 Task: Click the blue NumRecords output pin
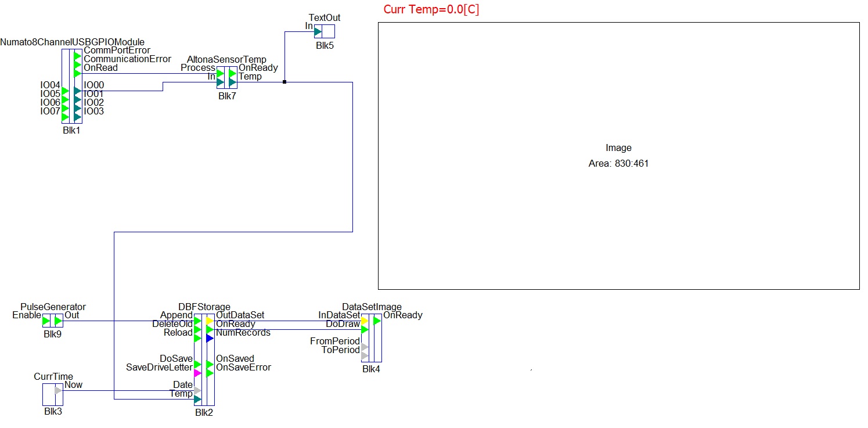pos(210,338)
